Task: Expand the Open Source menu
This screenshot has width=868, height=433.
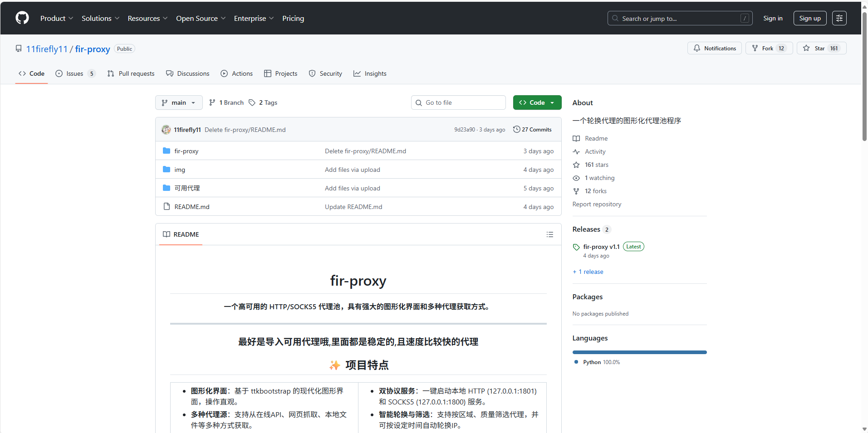Action: click(x=201, y=18)
